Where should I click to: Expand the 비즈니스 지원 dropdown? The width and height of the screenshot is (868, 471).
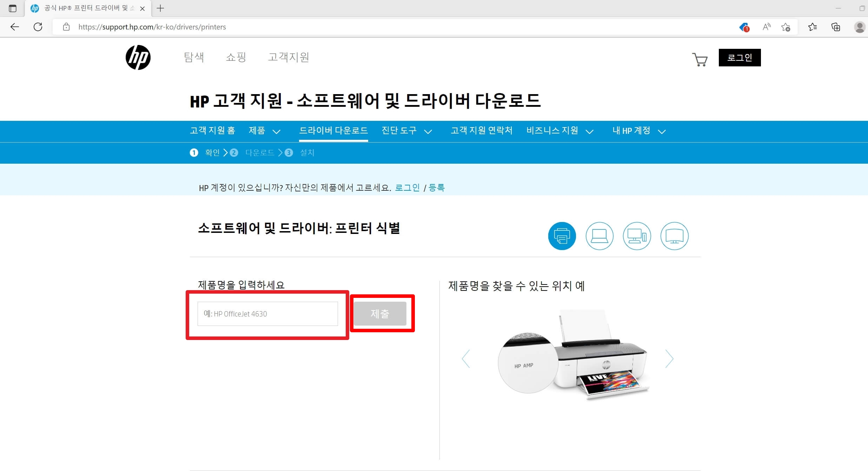pos(559,131)
